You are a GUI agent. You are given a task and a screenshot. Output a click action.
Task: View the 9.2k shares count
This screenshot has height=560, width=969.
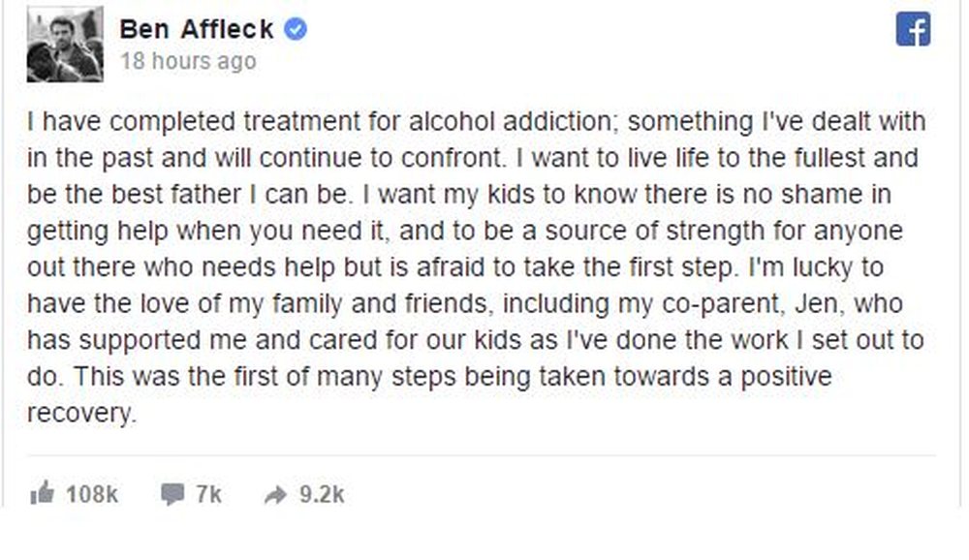[x=322, y=494]
